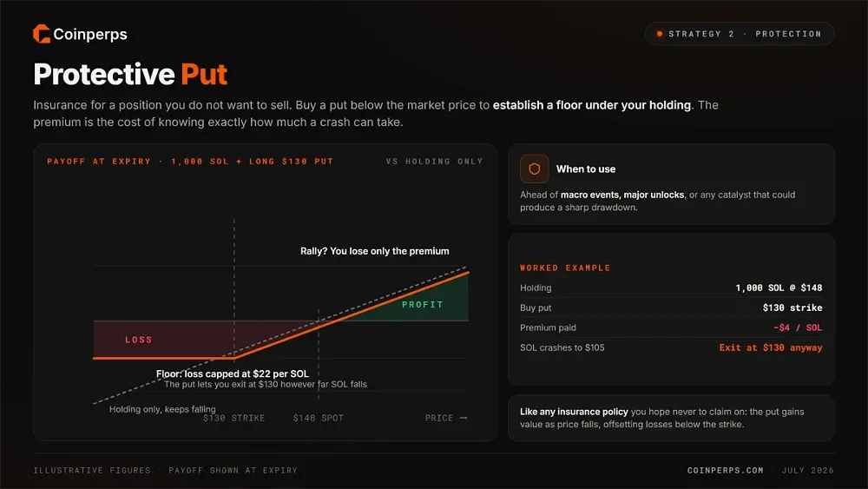Click the VS HOLDING ONLY label
The width and height of the screenshot is (868, 489).
point(435,162)
